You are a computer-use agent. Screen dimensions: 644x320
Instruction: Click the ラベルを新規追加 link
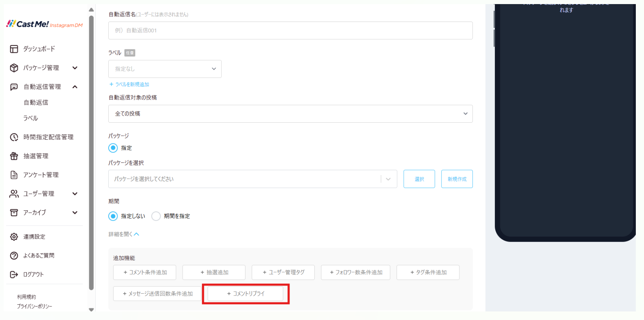[129, 85]
